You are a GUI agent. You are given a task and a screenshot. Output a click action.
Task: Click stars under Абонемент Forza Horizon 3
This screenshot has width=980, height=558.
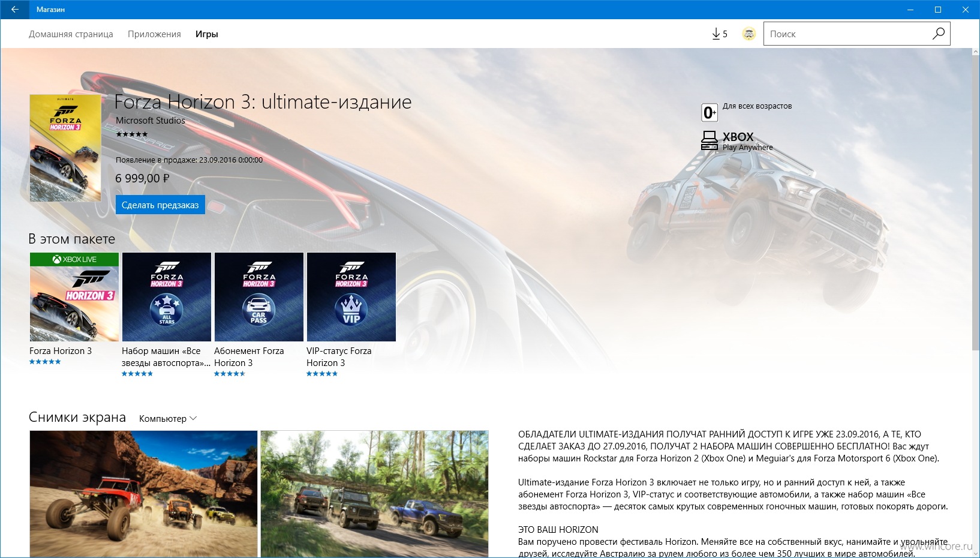[x=230, y=374]
